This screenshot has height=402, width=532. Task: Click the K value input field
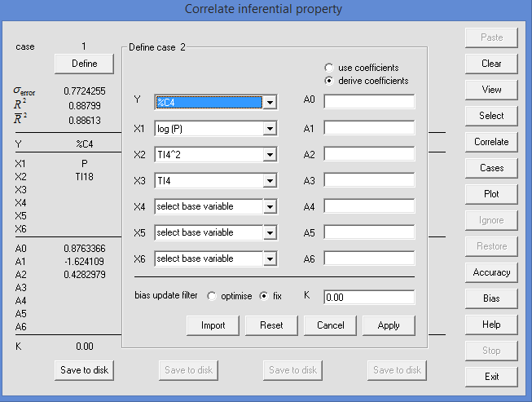(369, 298)
